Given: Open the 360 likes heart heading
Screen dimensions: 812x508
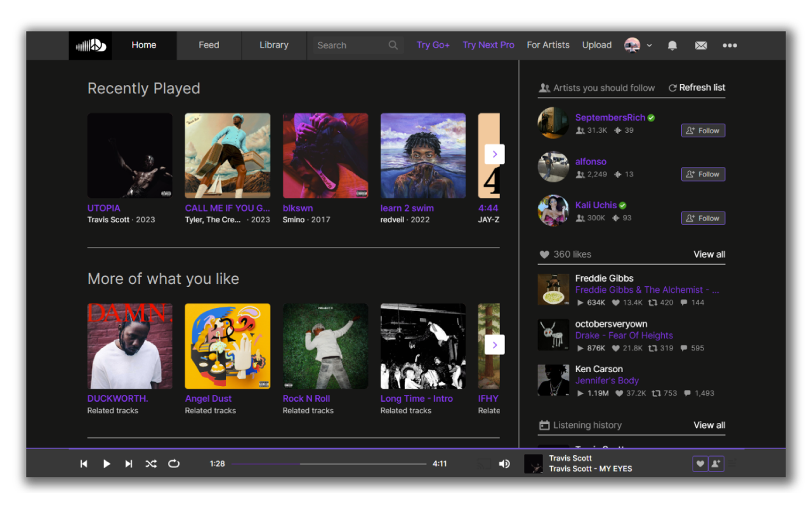Looking at the screenshot, I should 565,254.
